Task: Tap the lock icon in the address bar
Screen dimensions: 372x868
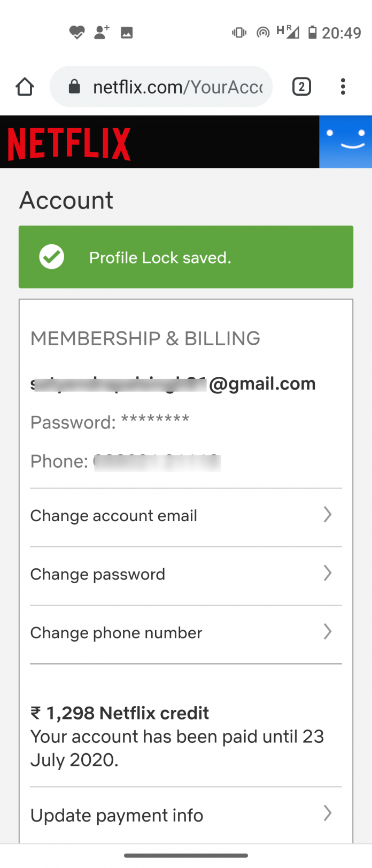Action: [x=74, y=86]
